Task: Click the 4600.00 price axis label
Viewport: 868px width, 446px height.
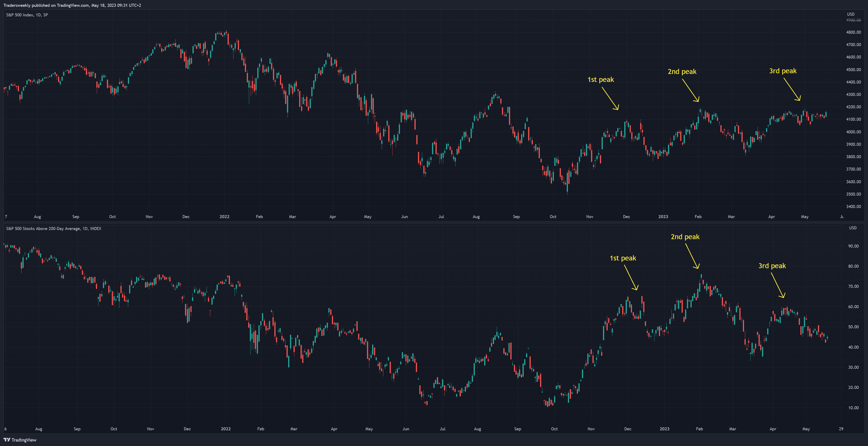Action: tap(853, 57)
